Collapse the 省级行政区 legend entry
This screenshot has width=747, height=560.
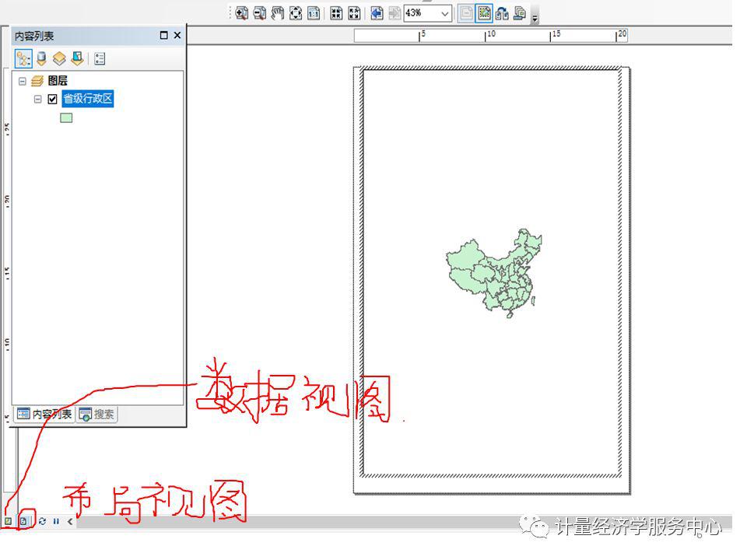[37, 99]
